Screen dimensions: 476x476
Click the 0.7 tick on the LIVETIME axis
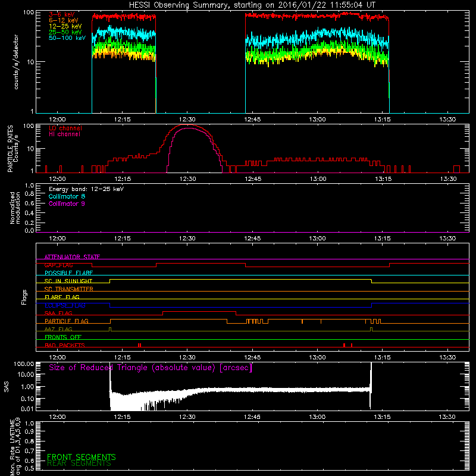[29, 451]
